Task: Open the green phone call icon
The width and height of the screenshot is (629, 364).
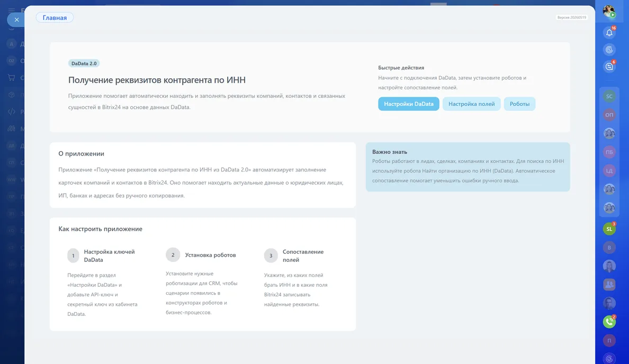Action: [609, 322]
